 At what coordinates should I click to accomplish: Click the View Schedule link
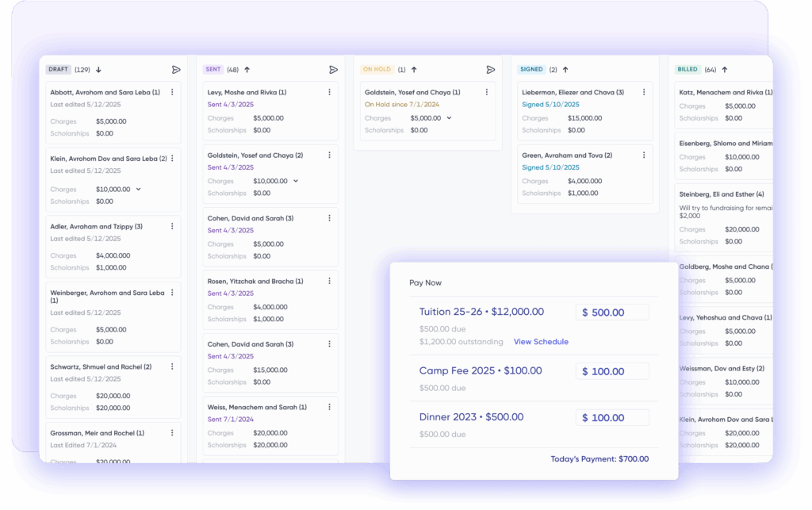[541, 341]
